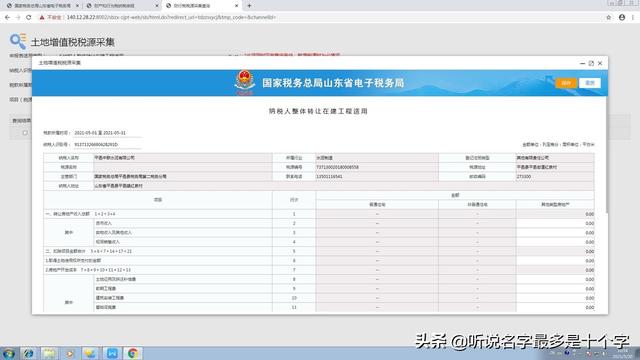This screenshot has width=640, height=360.
Task: Click the date field 2021-05-01 至 2021-05-31
Action: 107,133
